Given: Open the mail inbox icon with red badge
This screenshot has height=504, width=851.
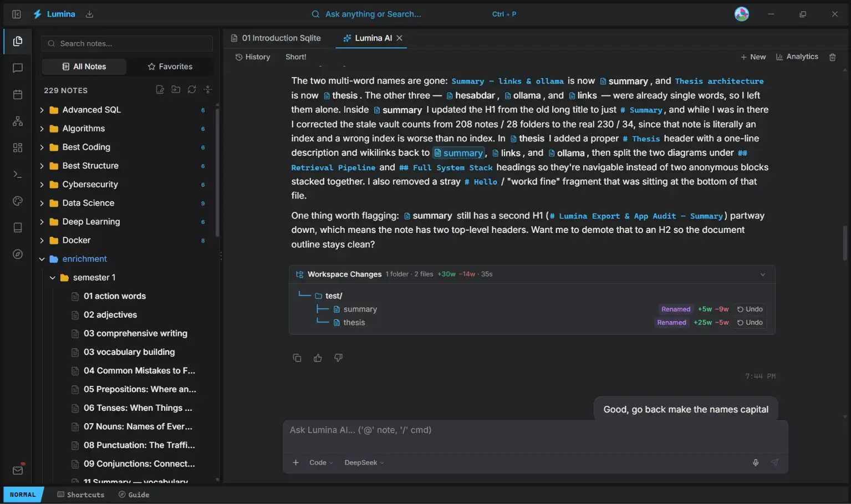Looking at the screenshot, I should (18, 470).
